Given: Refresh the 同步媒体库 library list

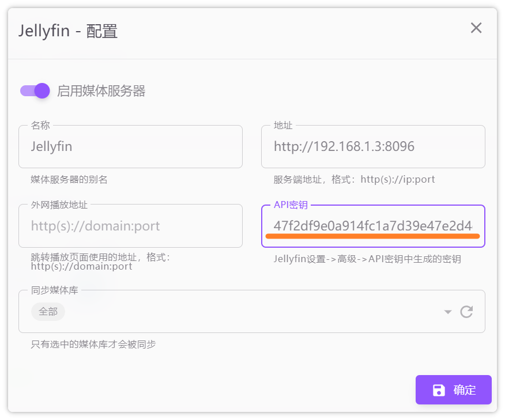Looking at the screenshot, I should tap(466, 312).
